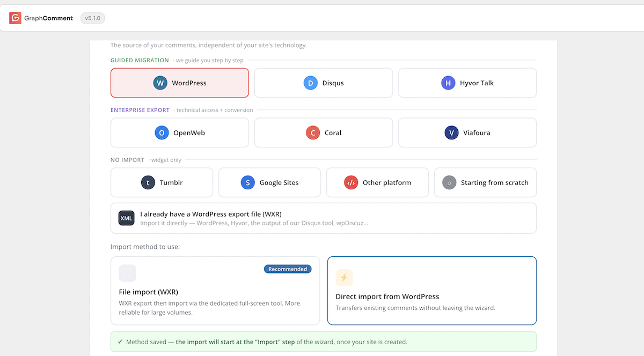
Task: Pick the Google Sites option
Action: (269, 182)
